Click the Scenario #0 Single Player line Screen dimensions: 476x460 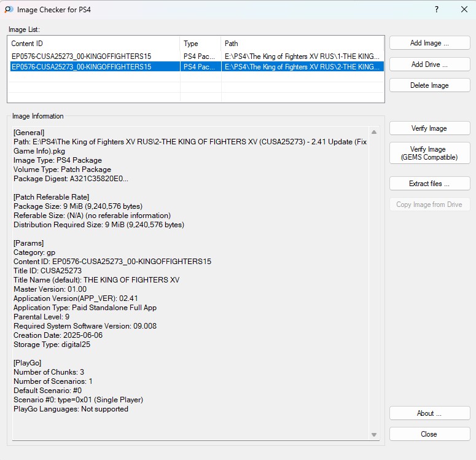pos(79,400)
